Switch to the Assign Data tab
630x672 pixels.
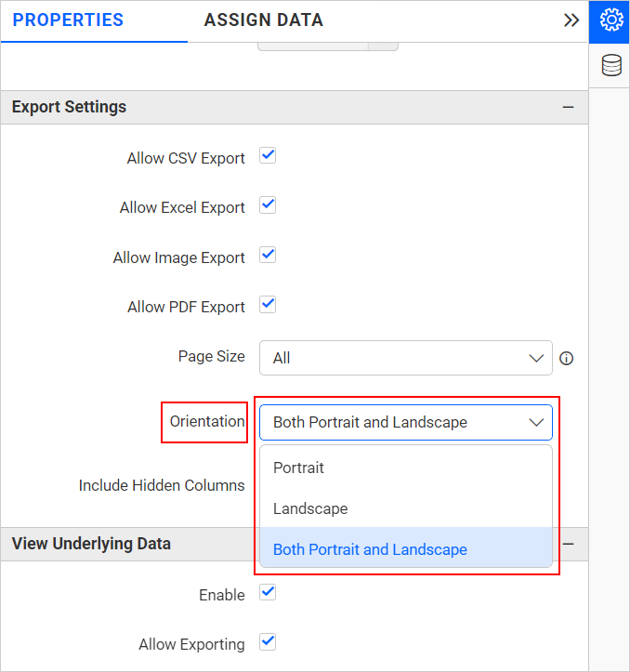[264, 20]
